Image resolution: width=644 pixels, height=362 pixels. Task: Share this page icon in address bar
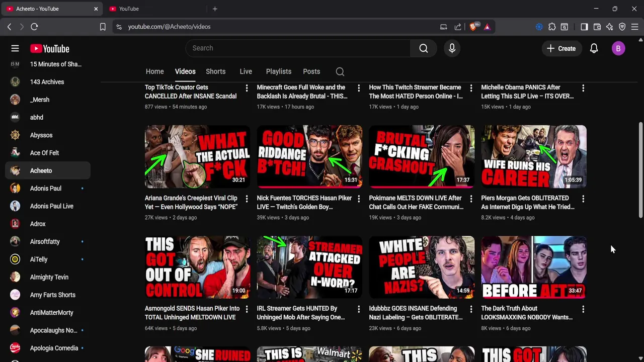pyautogui.click(x=458, y=27)
